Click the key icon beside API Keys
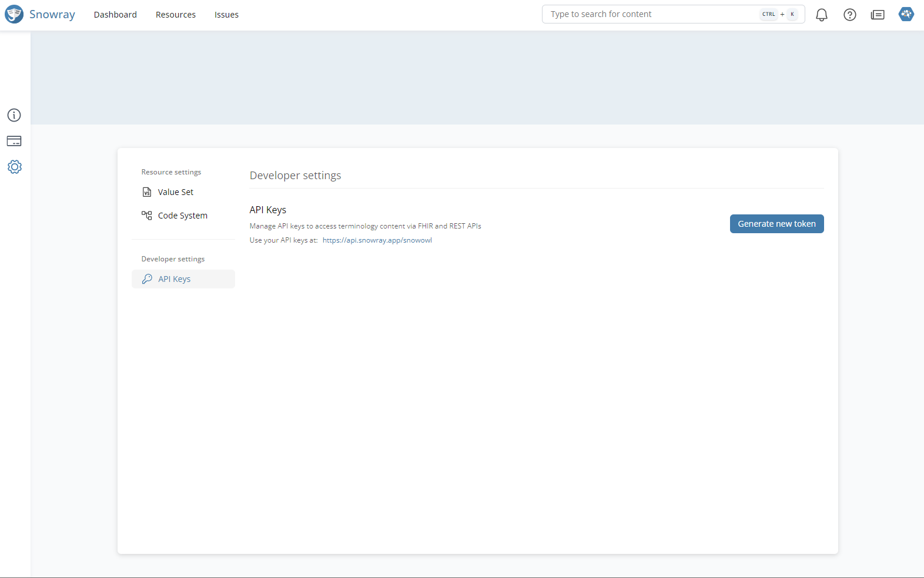The width and height of the screenshot is (924, 578). (147, 279)
